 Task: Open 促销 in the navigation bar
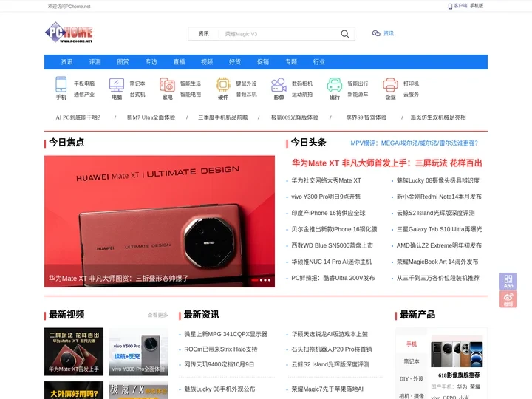tap(263, 62)
